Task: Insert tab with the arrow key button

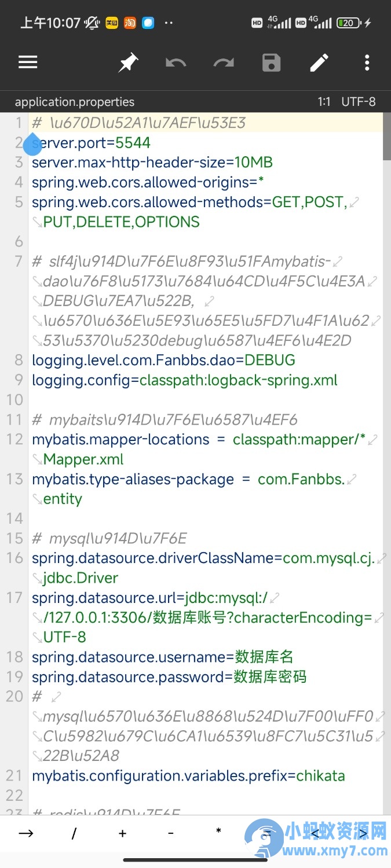Action: (x=26, y=833)
